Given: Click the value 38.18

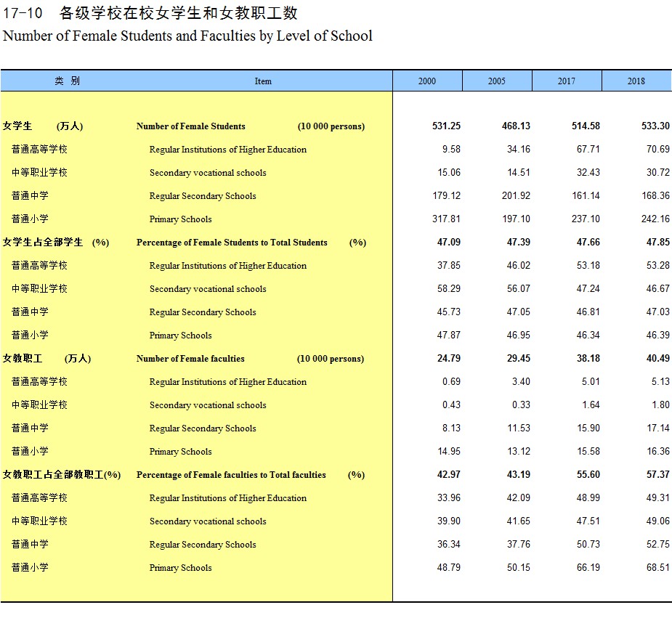Looking at the screenshot, I should coord(588,358).
